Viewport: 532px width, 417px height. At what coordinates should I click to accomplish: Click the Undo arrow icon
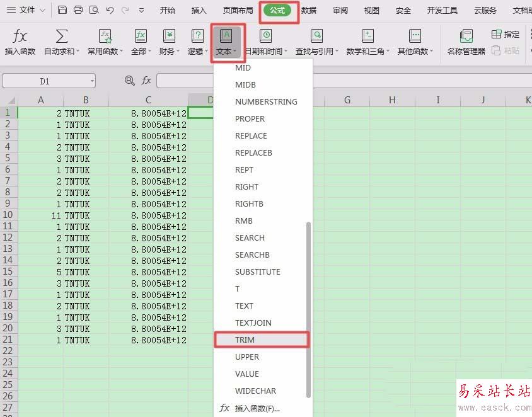(110, 10)
